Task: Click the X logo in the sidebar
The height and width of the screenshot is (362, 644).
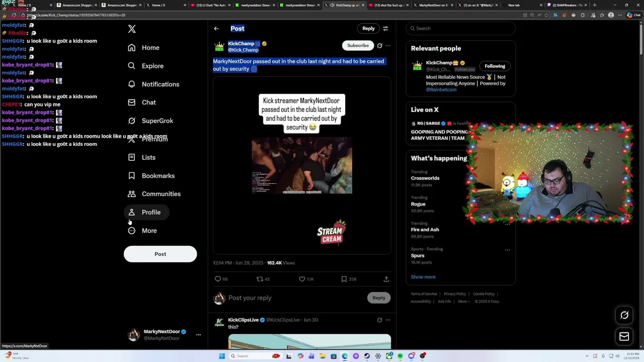Action: tap(132, 29)
